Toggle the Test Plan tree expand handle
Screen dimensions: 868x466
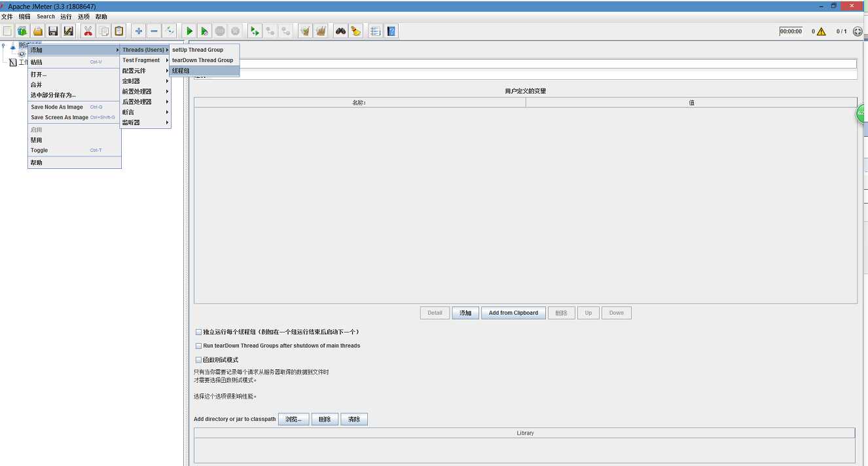pos(3,46)
